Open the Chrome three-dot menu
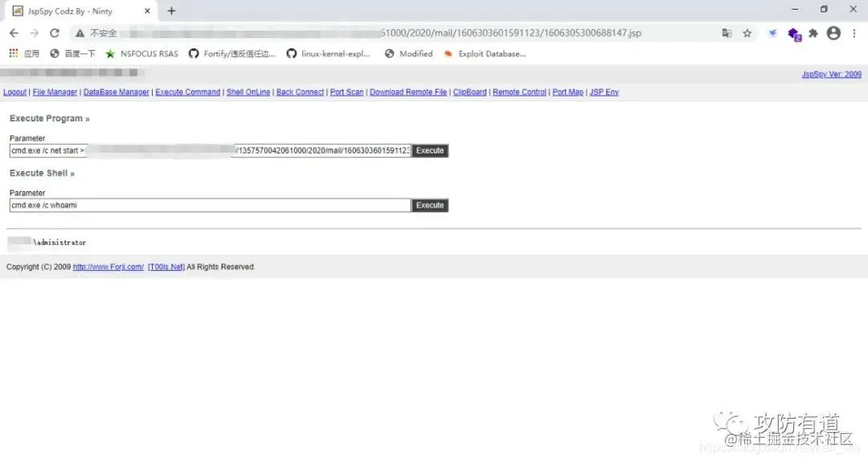This screenshot has height=462, width=868. [x=854, y=33]
